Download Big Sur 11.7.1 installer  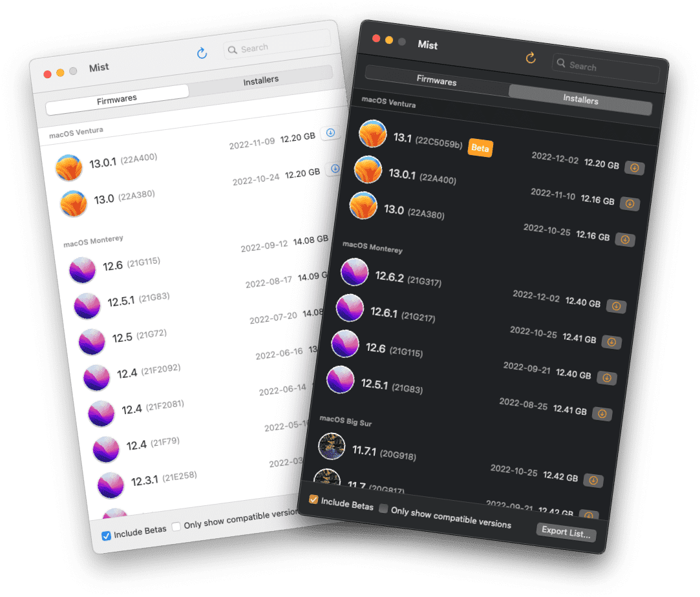tap(593, 481)
